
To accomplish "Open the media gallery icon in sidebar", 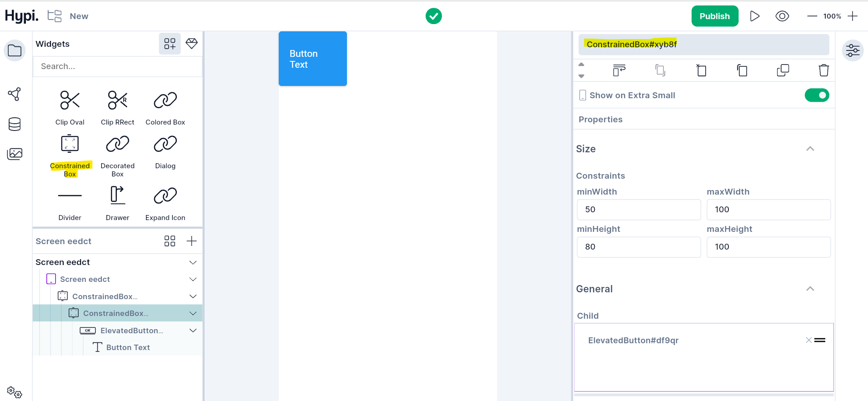I will (x=15, y=154).
